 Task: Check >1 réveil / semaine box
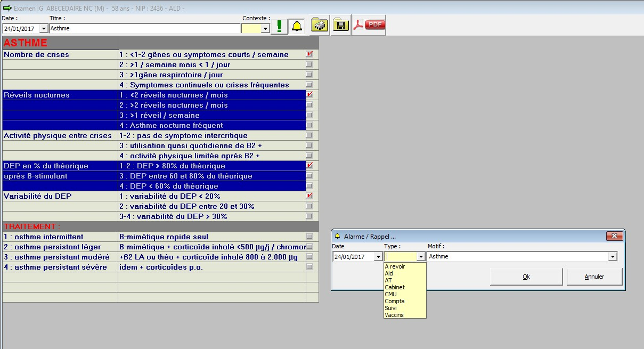coord(309,115)
